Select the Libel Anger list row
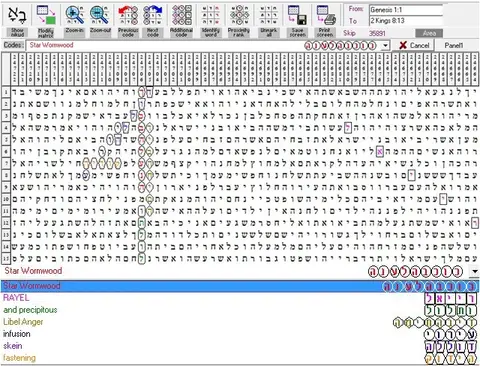This screenshot has height=366, width=480. (240, 322)
